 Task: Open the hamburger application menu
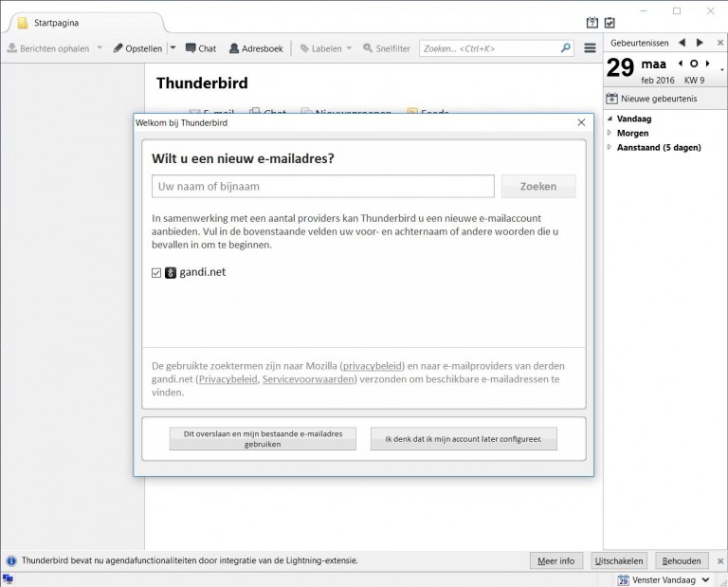click(x=590, y=47)
